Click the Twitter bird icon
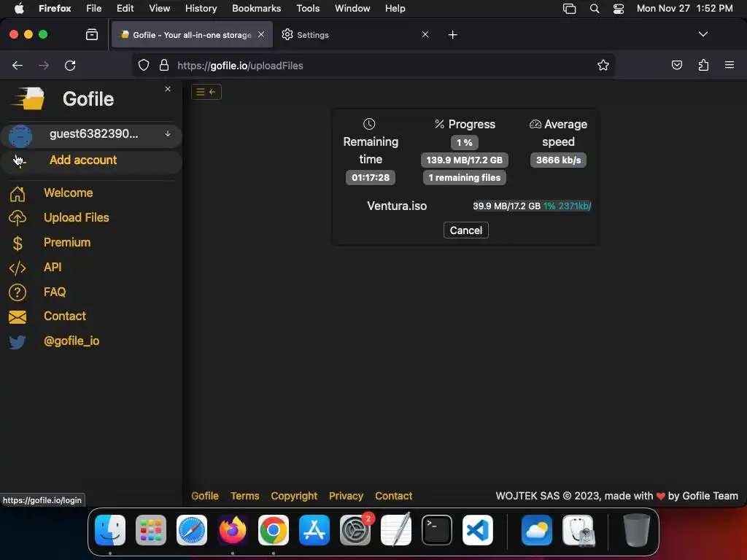Viewport: 747px width, 560px height. pos(18,342)
